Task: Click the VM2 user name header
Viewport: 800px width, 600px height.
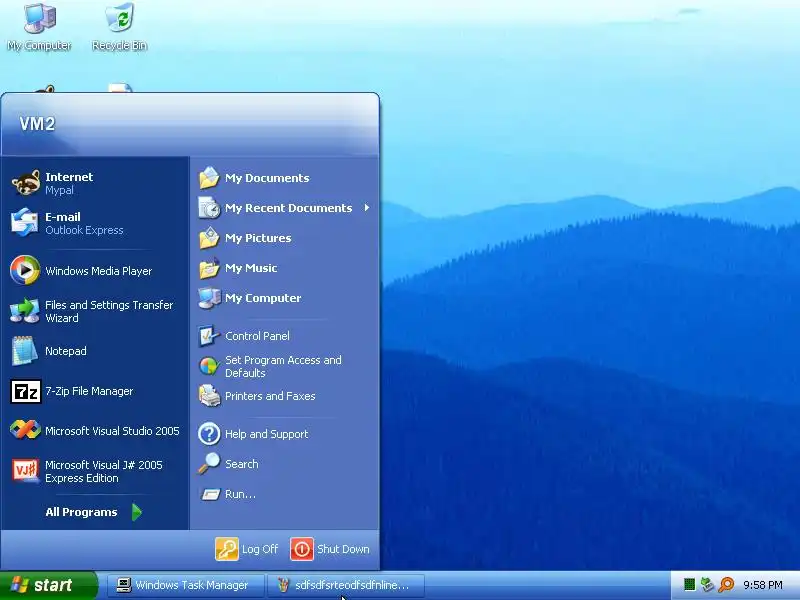Action: click(37, 124)
